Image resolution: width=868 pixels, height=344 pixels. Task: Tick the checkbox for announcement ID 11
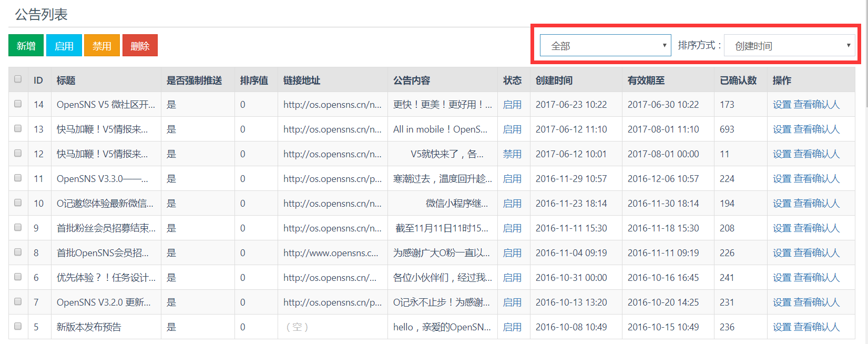(18, 178)
